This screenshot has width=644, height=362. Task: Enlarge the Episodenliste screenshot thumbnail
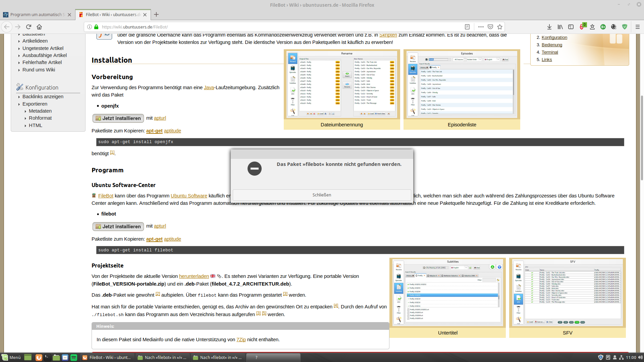[x=462, y=84]
